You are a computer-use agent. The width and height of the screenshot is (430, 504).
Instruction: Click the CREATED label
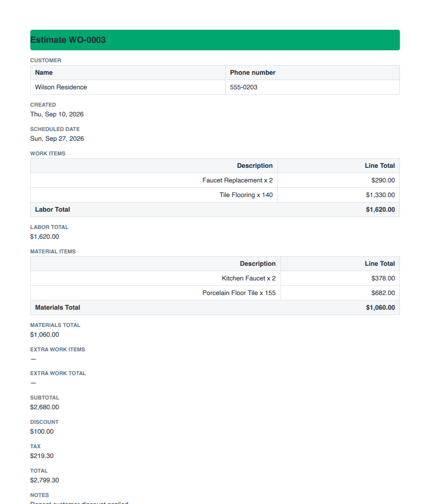click(x=43, y=105)
